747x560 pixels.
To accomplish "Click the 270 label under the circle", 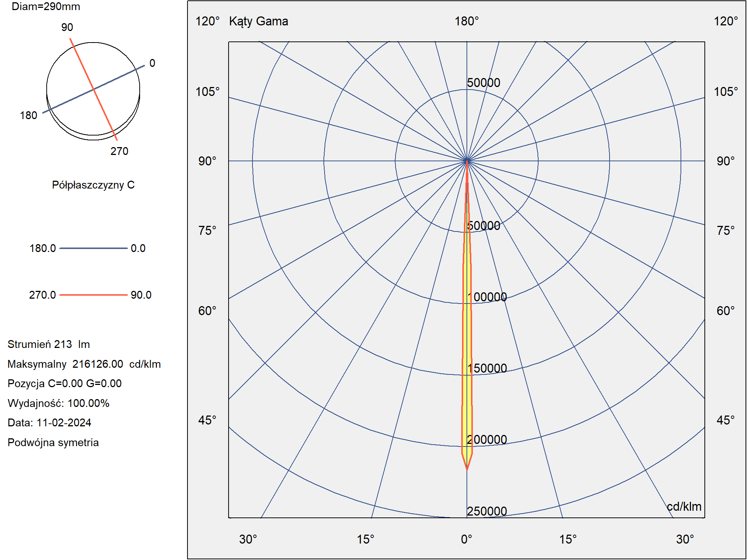I will tap(119, 151).
